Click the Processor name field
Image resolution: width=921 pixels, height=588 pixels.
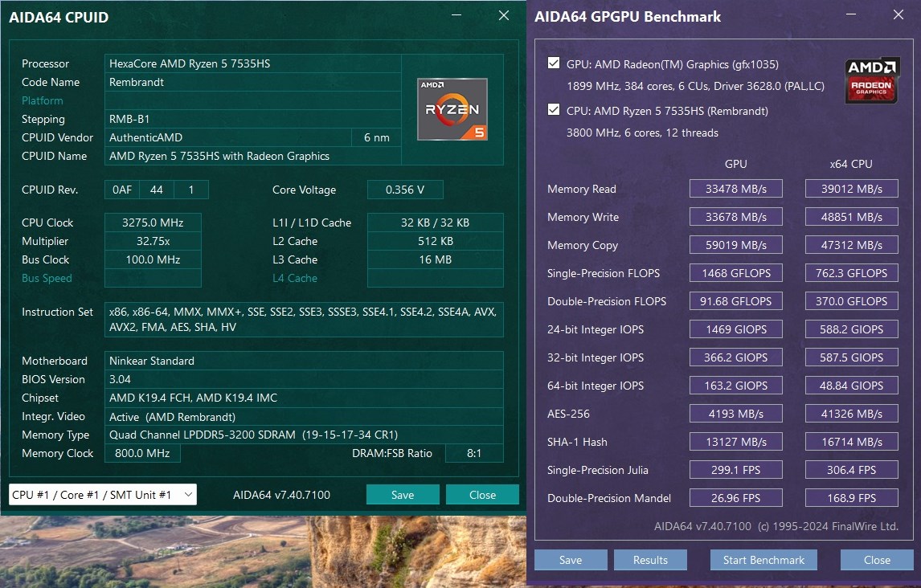coord(253,63)
